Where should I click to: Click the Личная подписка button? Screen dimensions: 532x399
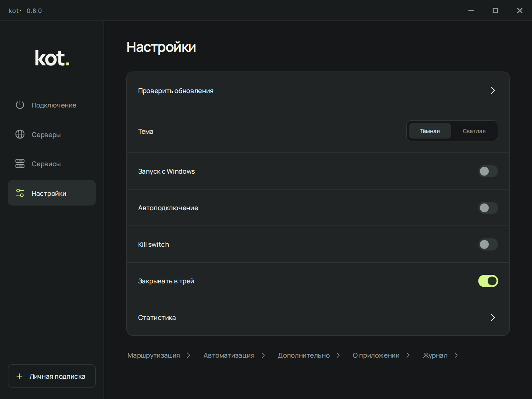click(52, 376)
